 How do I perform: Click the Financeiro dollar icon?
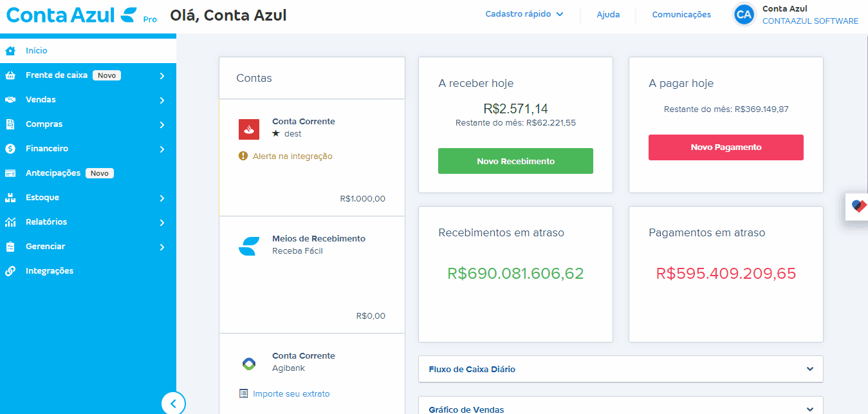[x=10, y=149]
